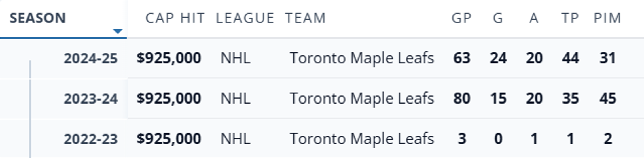The height and width of the screenshot is (158, 644).
Task: Sort by CAP HIT column
Action: tap(175, 18)
